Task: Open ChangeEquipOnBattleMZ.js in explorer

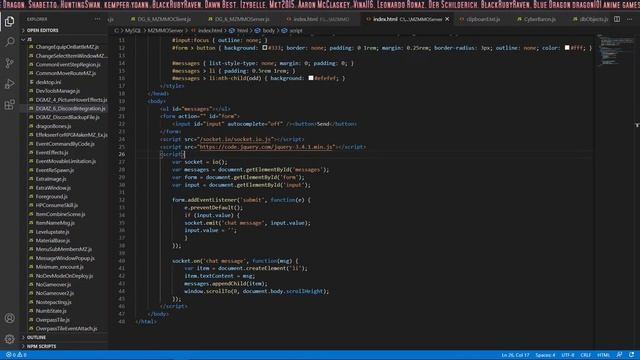Action: 67,47
